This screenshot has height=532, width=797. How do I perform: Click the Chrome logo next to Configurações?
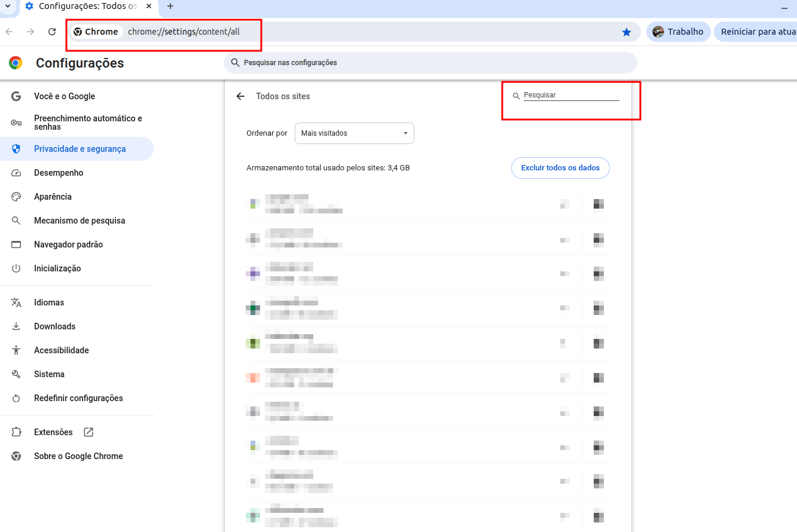[16, 63]
